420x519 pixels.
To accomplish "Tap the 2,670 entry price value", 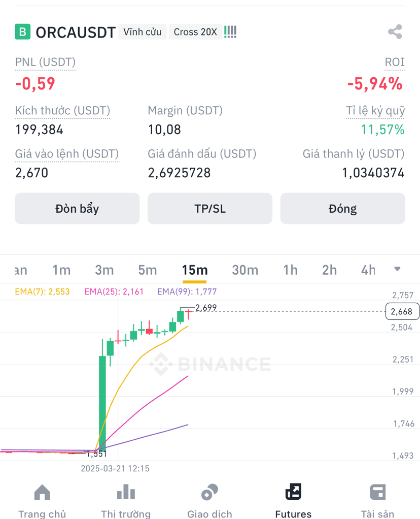I will [x=32, y=173].
